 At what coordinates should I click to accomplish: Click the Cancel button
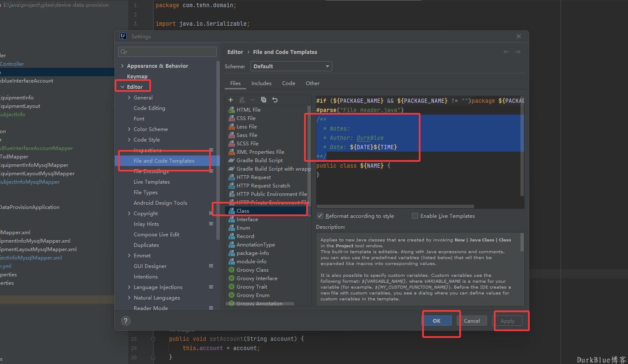pyautogui.click(x=472, y=321)
